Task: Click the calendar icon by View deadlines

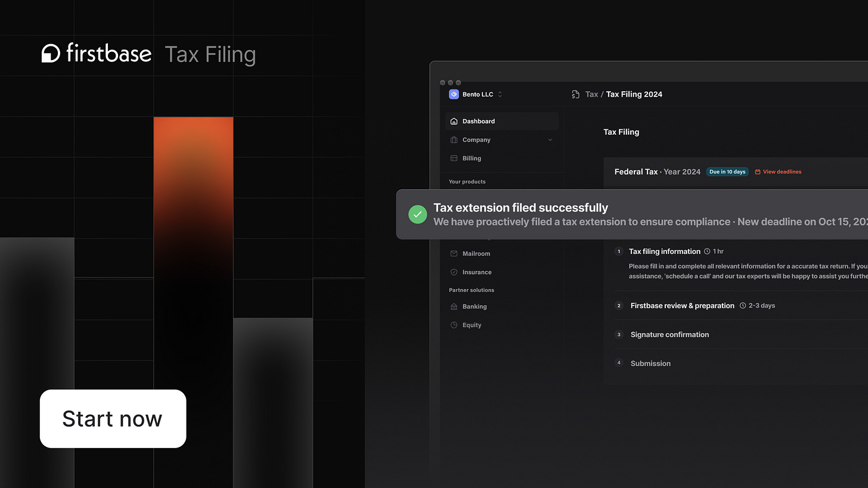Action: point(758,172)
